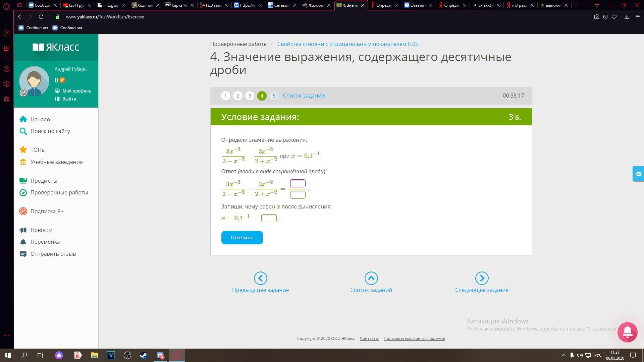Open the mail envelope side tab
Screen dimensions: 644x362
point(638,174)
